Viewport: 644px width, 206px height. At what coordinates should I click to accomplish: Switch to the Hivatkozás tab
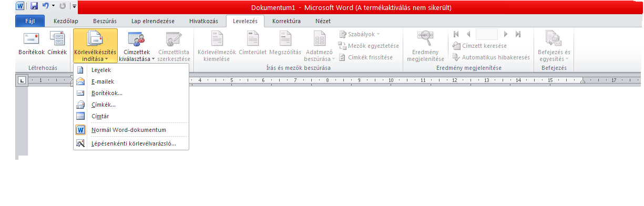pyautogui.click(x=203, y=21)
